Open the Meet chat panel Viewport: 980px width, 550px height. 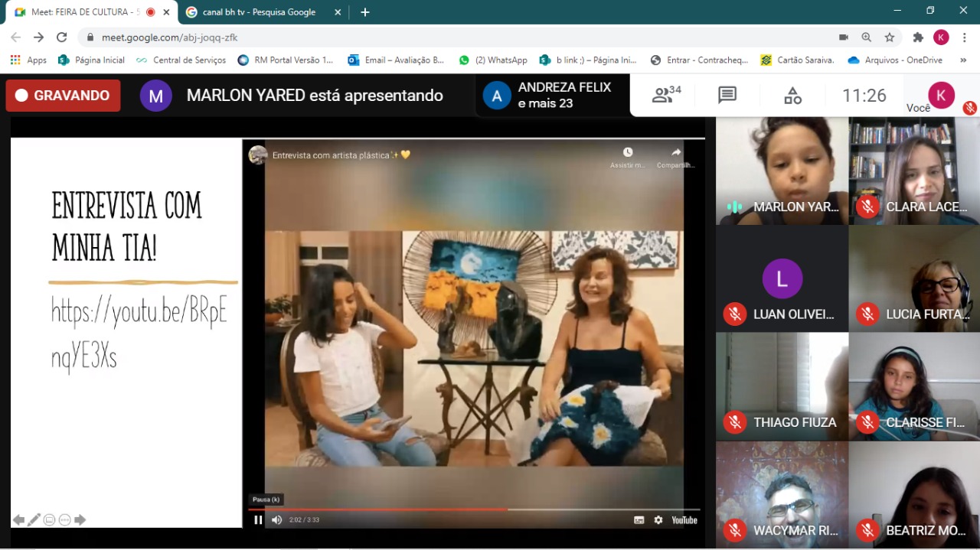coord(727,95)
